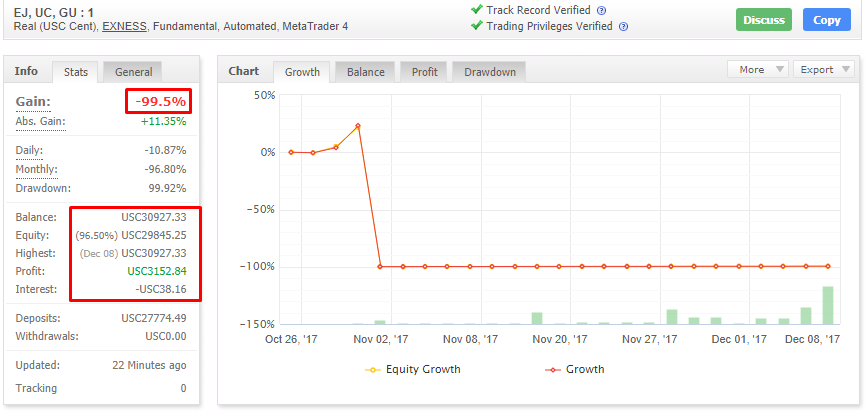865x419 pixels.
Task: Toggle Equity Growth series in chart legend
Action: tap(414, 369)
